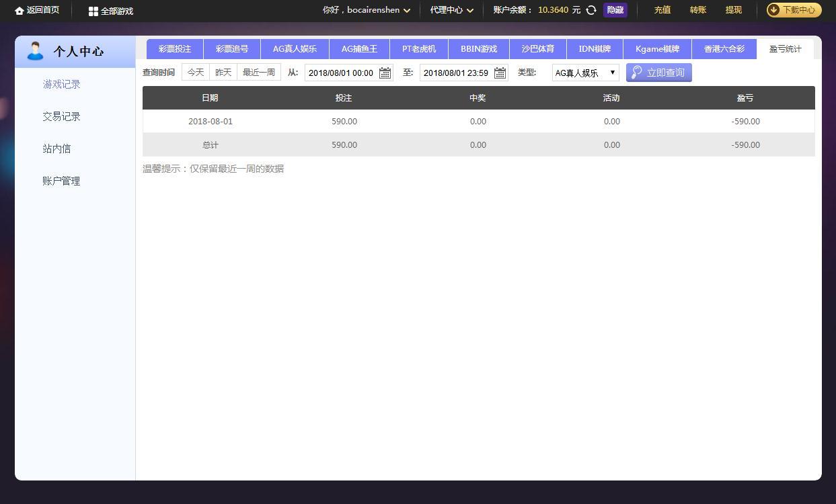
Task: Open the AG捕鱼王 tab
Action: [x=359, y=49]
